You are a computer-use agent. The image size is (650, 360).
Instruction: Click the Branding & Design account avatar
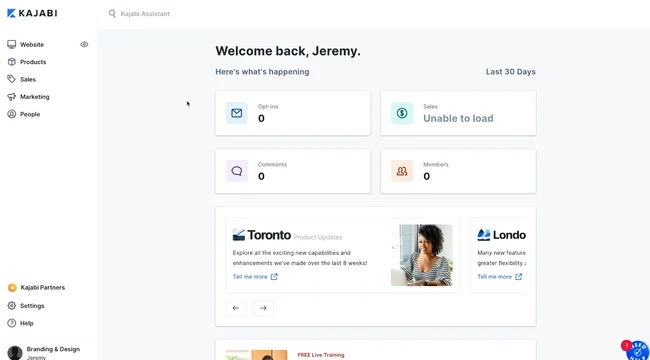15,353
